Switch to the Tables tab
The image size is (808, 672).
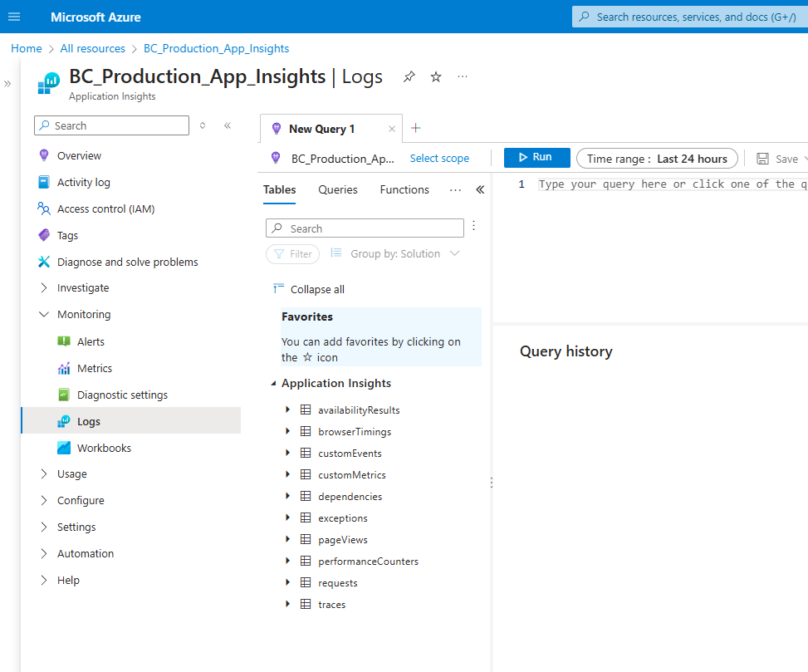(279, 189)
